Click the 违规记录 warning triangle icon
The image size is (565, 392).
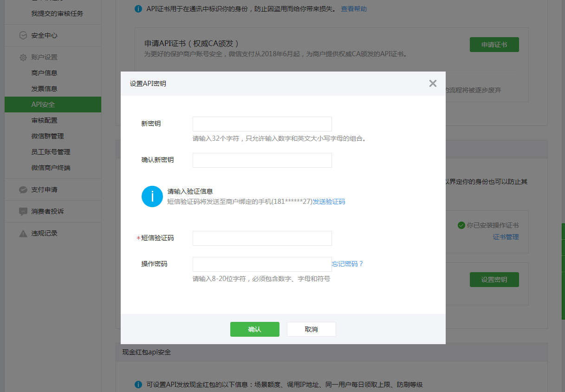click(23, 234)
